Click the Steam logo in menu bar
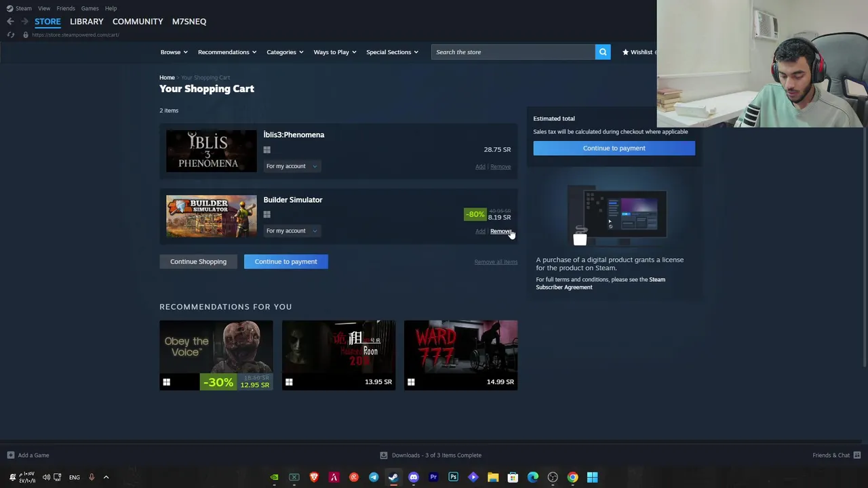 9,8
